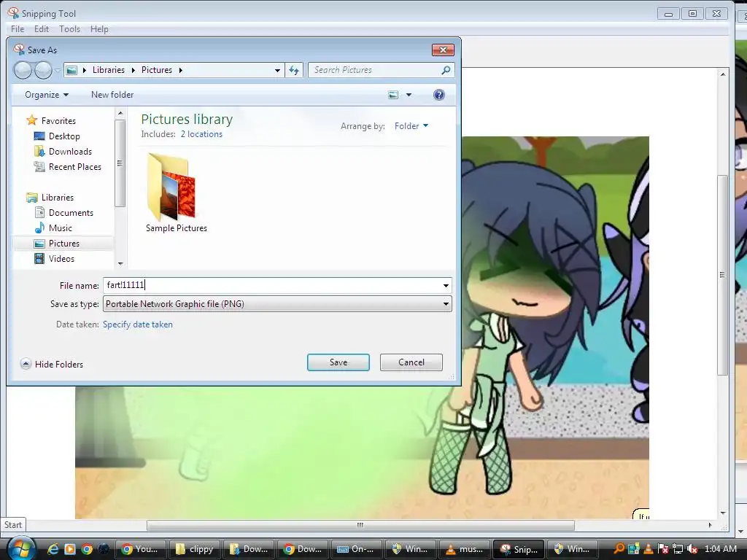Click the network tray icon
The image size is (747, 560).
678,549
